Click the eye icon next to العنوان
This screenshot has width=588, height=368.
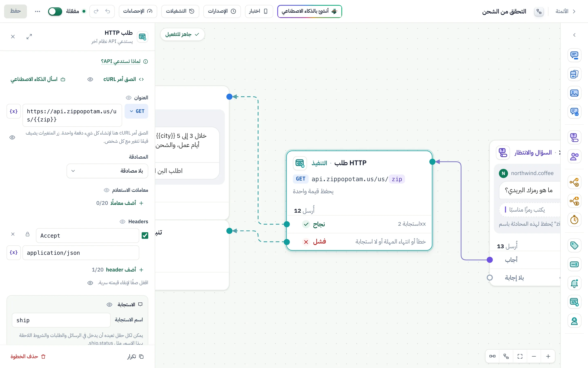[129, 98]
